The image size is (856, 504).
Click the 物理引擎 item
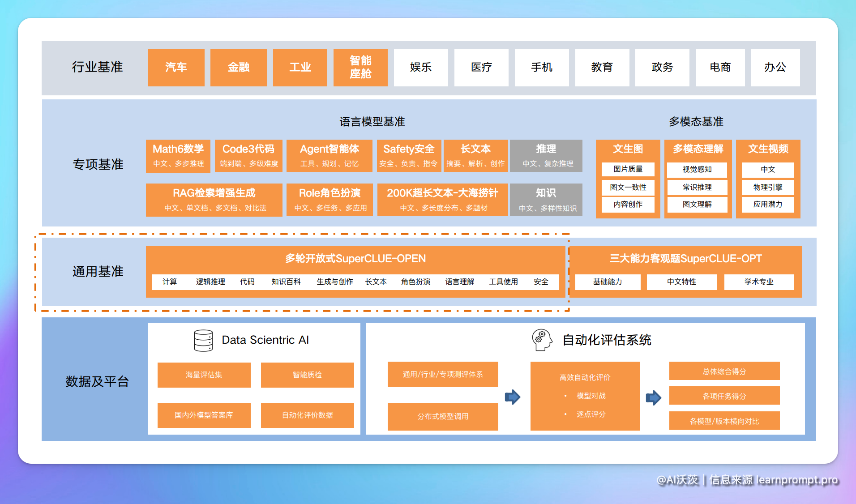tap(768, 187)
